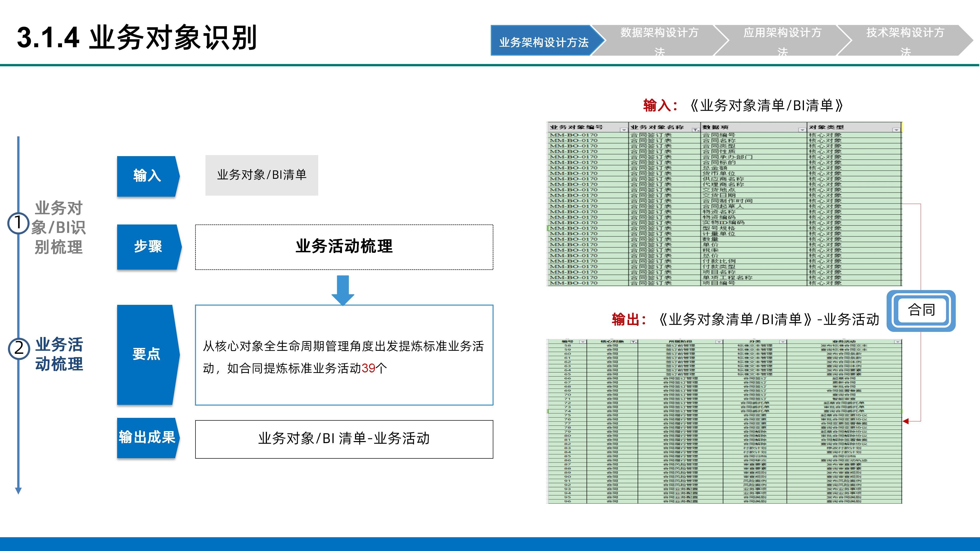Select the 合同签署备案 business activity cell
This screenshot has height=551, width=980.
pyautogui.click(x=844, y=391)
